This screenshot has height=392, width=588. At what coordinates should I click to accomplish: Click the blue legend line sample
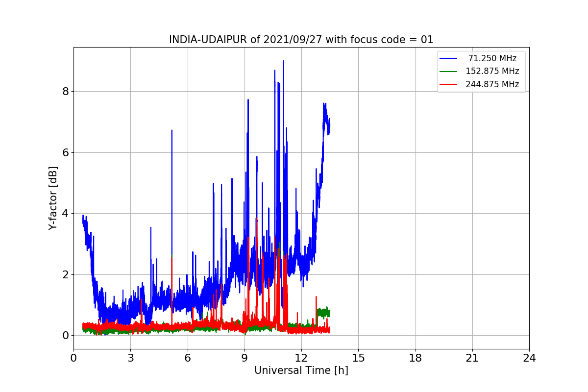(449, 58)
